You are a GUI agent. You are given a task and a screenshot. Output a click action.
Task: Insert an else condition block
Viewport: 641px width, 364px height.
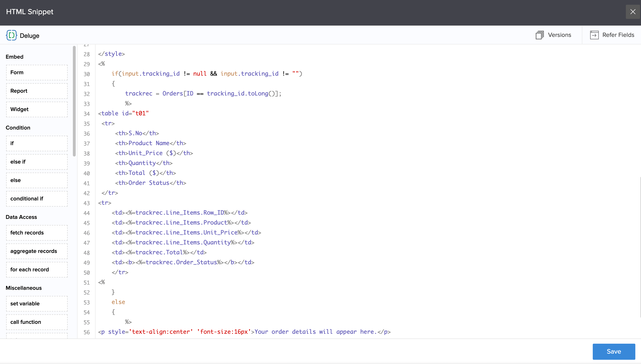(x=36, y=180)
